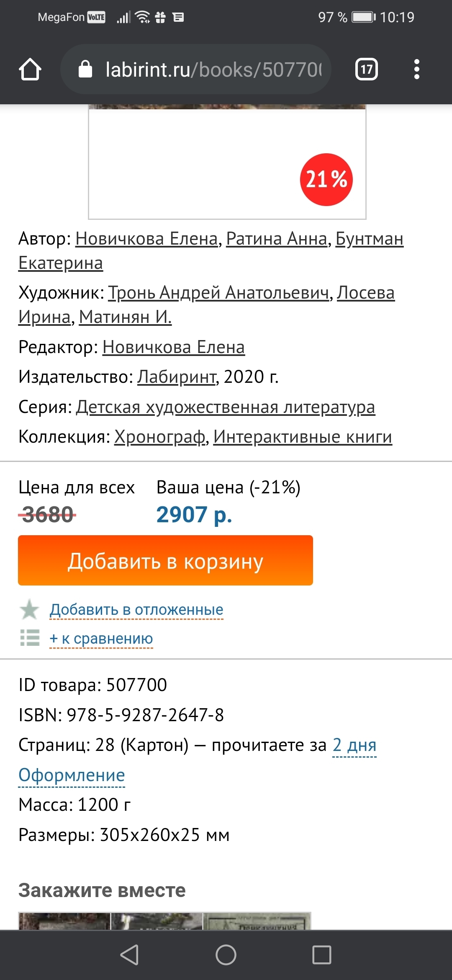Tap the red 21% discount badge
The image size is (452, 980).
pyautogui.click(x=326, y=180)
